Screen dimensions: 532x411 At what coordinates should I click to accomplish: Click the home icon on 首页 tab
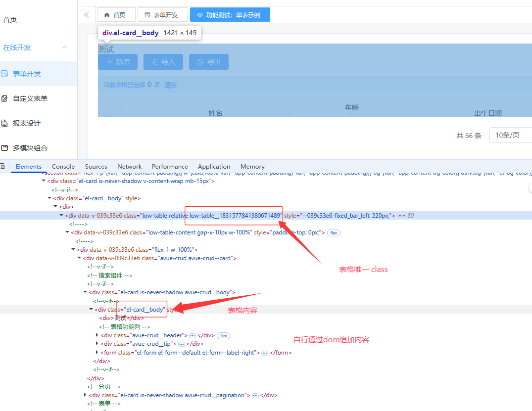[107, 15]
